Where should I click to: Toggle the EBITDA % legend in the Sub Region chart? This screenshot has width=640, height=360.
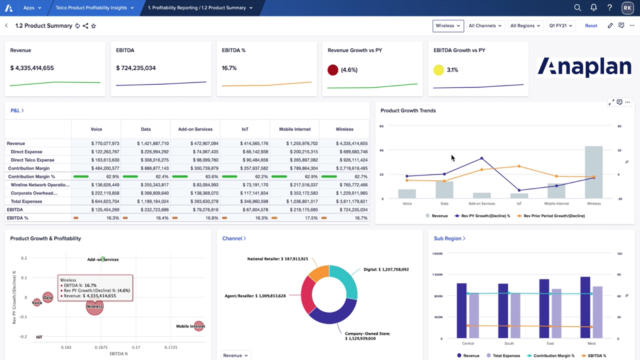[x=594, y=356]
